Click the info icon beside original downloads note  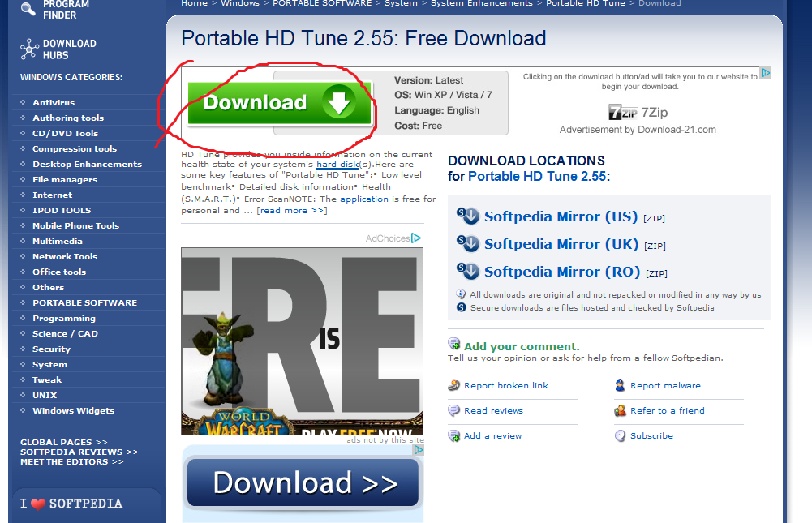pyautogui.click(x=461, y=294)
